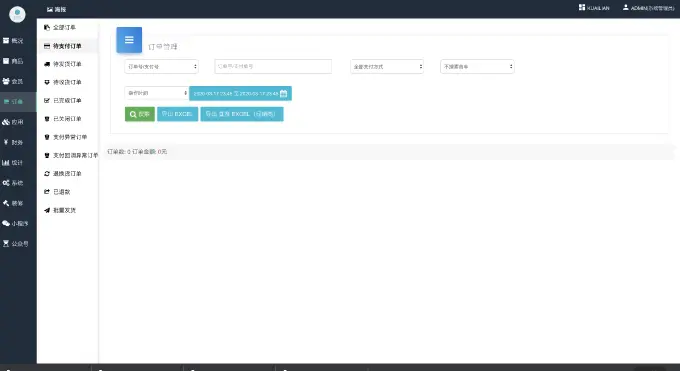Open 退换货订单 with the refresh icon

(x=63, y=174)
